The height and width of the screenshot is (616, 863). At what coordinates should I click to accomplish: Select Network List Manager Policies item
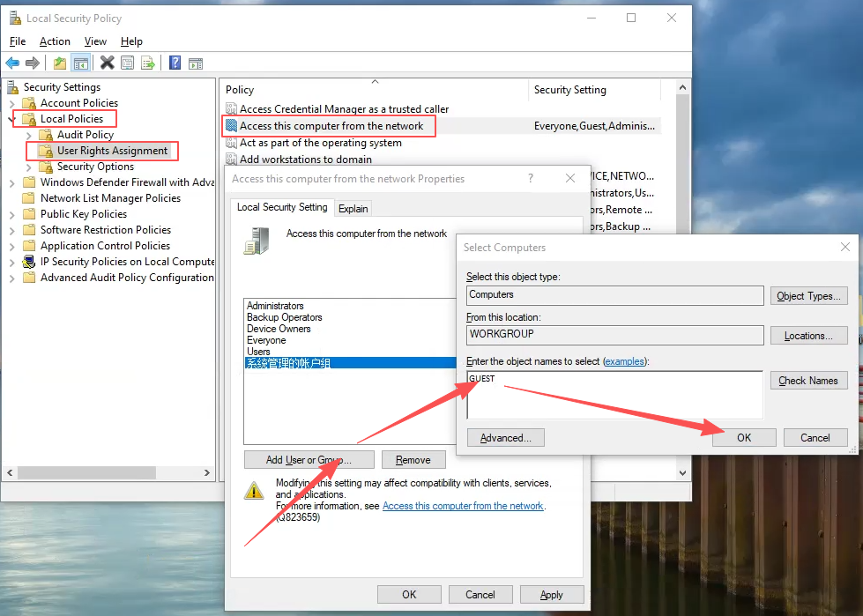[x=110, y=198]
